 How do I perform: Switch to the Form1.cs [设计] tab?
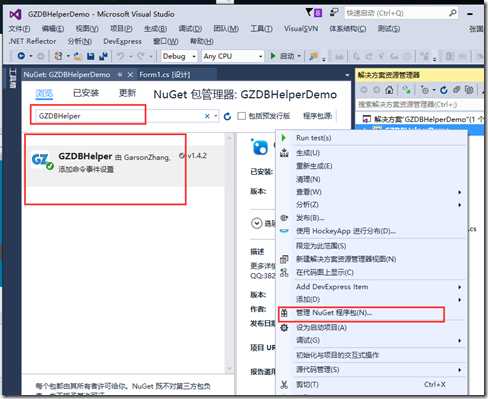165,75
